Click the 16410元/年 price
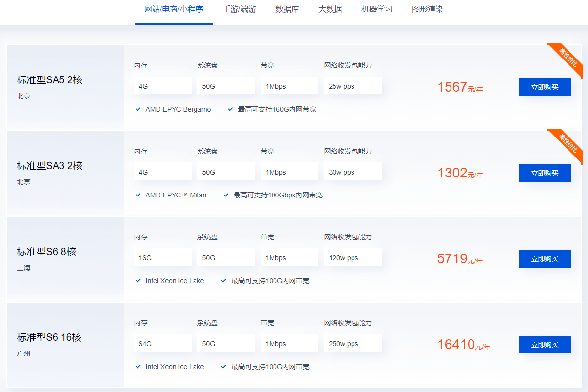Viewport: 588px width, 392px height. 464,345
